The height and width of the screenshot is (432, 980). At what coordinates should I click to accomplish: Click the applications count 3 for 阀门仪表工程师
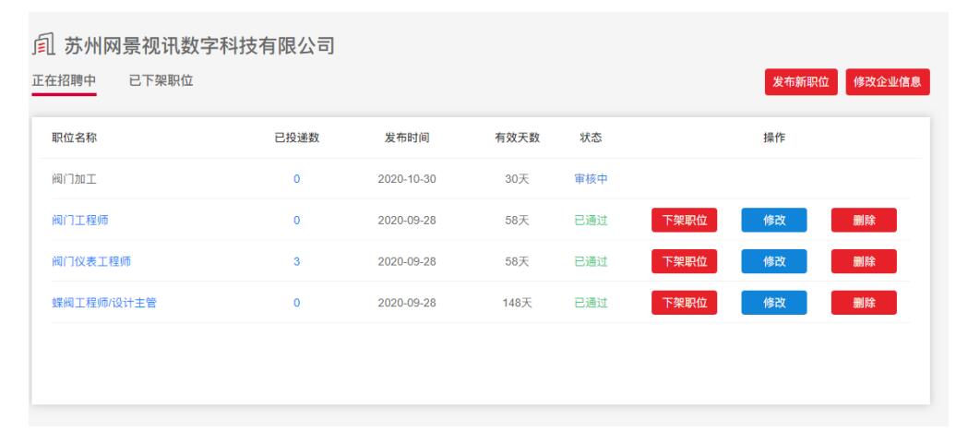coord(296,261)
